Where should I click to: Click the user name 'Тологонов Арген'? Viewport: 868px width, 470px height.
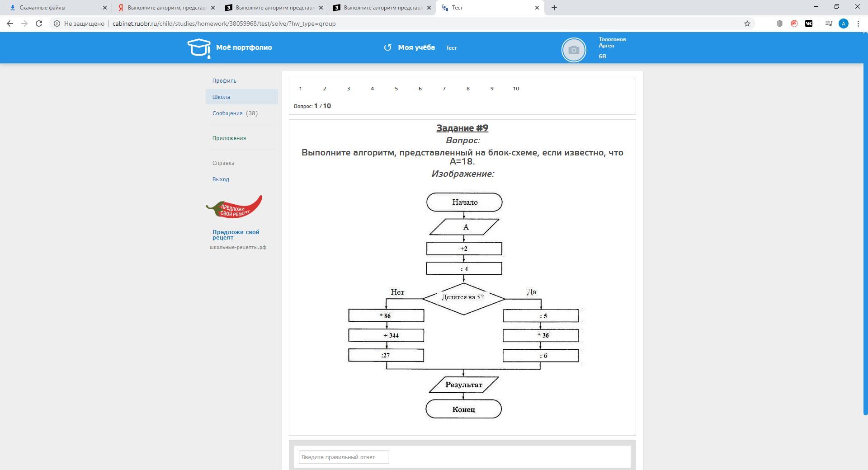[x=612, y=42]
